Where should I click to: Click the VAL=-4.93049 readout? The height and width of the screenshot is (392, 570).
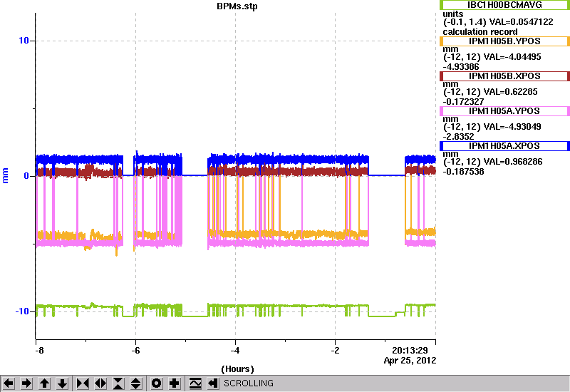[x=513, y=127]
